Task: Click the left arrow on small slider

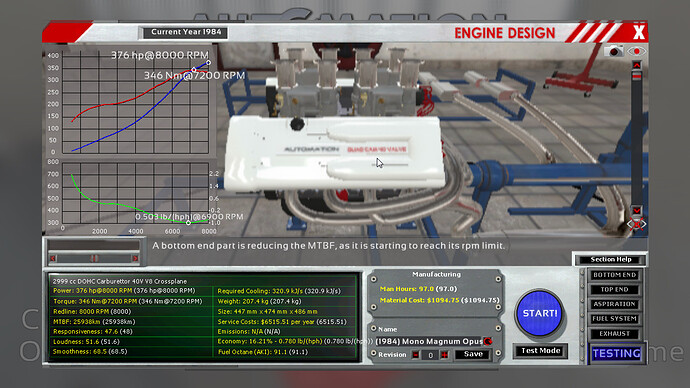Action: tap(53, 258)
